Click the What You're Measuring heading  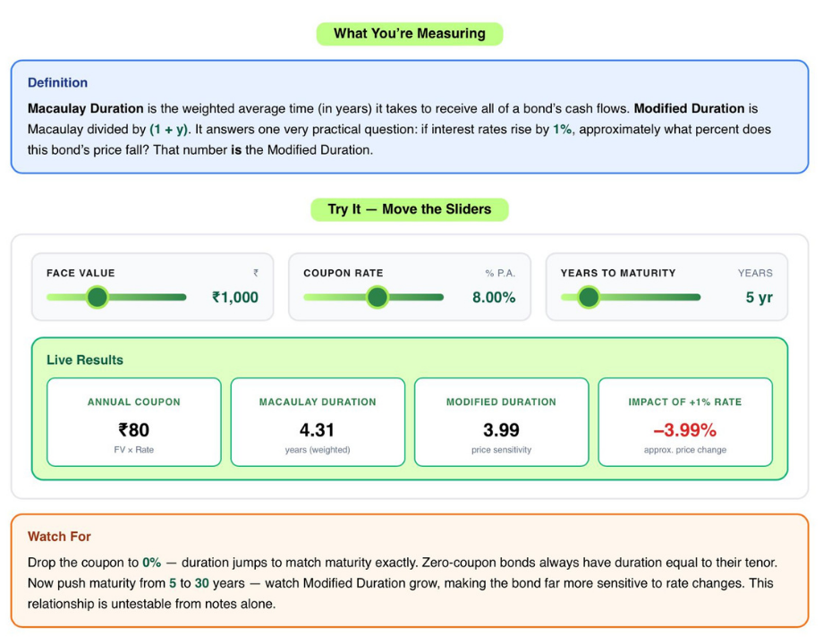410,34
